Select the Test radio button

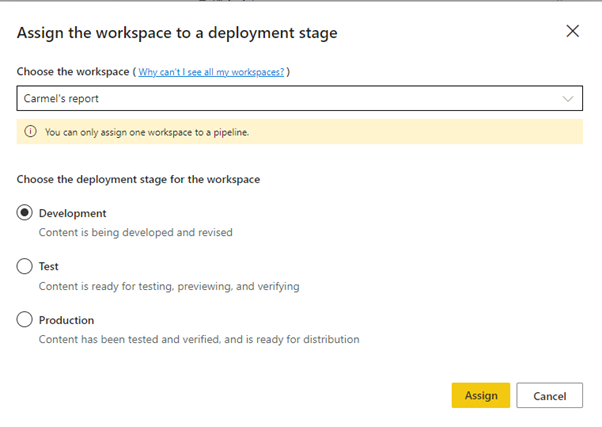click(x=25, y=267)
